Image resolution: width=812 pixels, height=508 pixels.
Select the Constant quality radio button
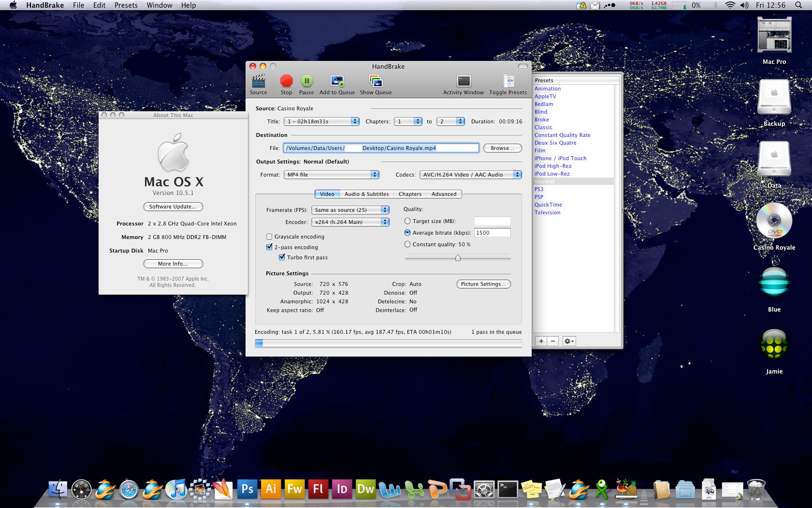coord(407,244)
